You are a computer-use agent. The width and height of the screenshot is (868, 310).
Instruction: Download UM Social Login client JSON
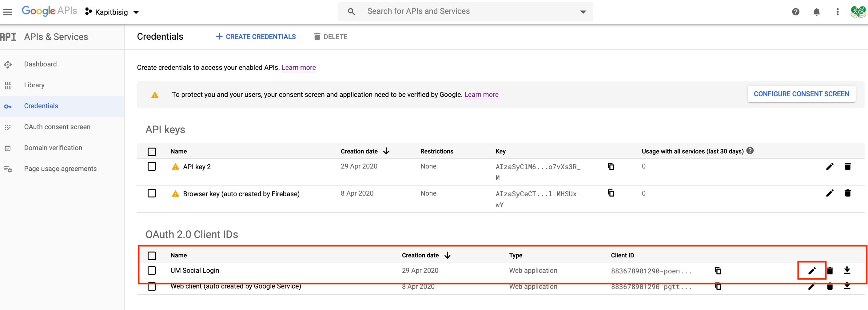pos(847,270)
